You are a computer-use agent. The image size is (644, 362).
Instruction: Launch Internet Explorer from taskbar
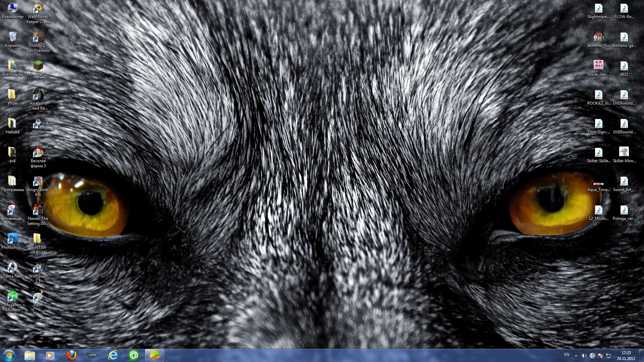tap(113, 355)
